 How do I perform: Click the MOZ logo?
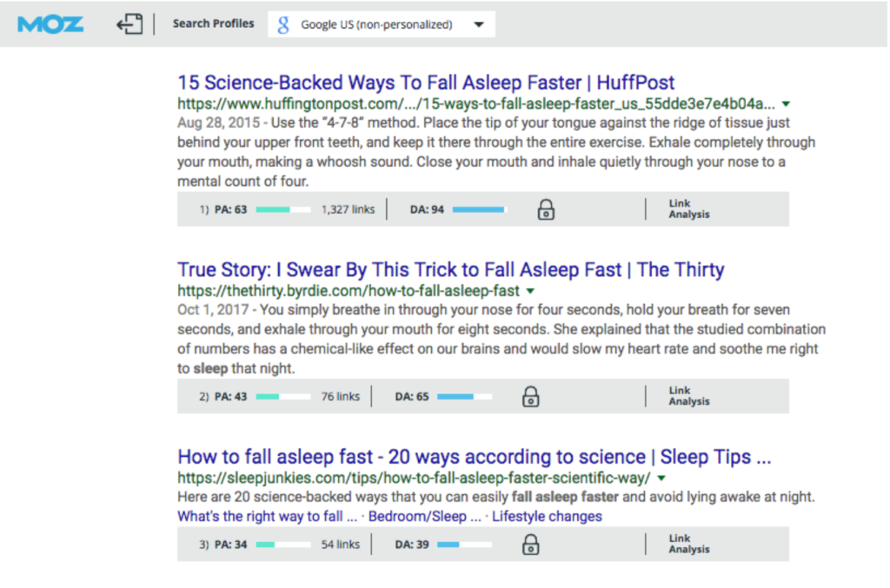coord(50,24)
